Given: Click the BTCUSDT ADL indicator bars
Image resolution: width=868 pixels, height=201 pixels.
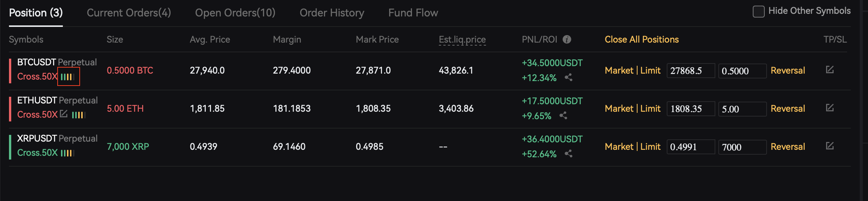Looking at the screenshot, I should tap(68, 77).
